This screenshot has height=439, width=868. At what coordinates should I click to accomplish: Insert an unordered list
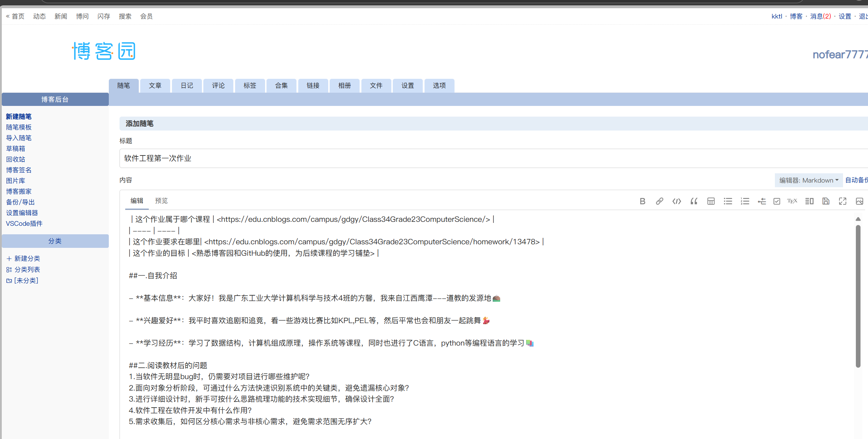click(x=728, y=201)
